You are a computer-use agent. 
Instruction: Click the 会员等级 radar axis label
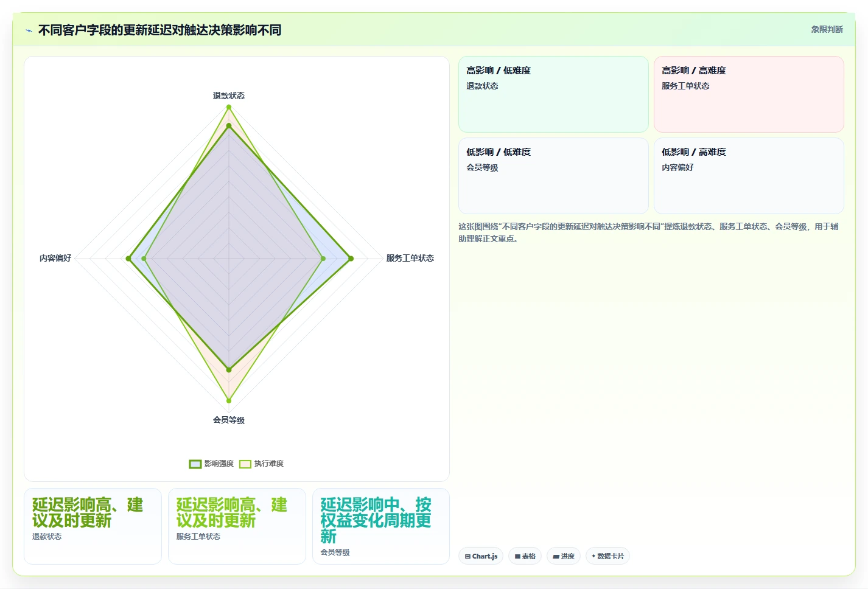click(229, 420)
